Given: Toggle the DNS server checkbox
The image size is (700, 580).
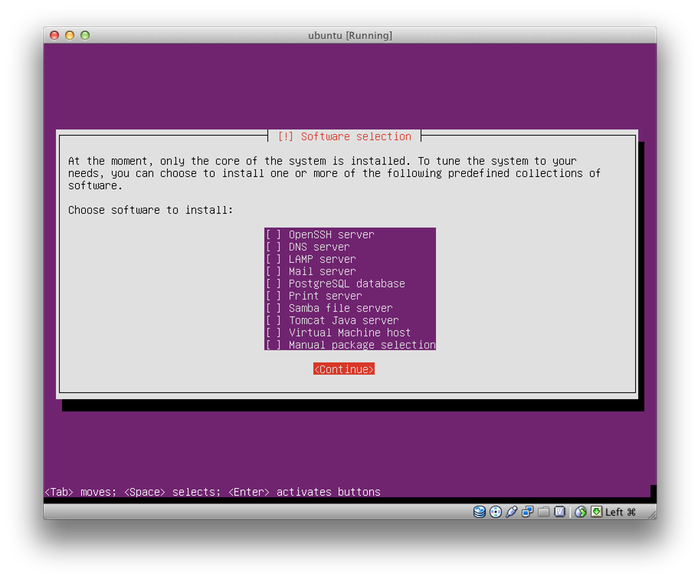Looking at the screenshot, I should pyautogui.click(x=273, y=247).
